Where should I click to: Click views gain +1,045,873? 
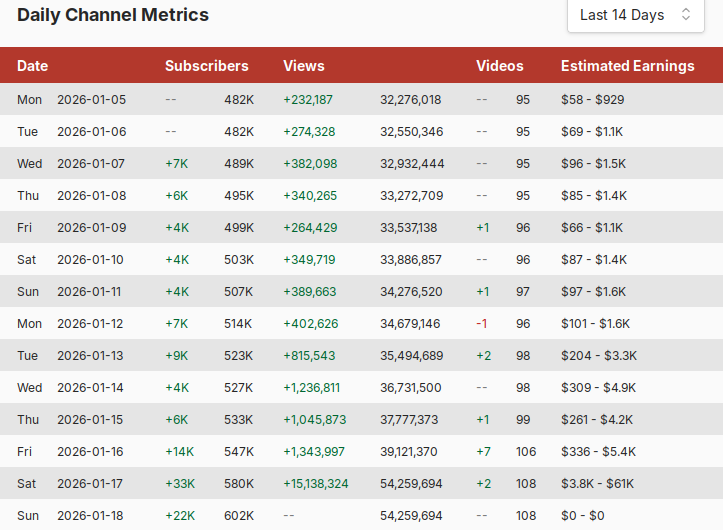pos(315,420)
